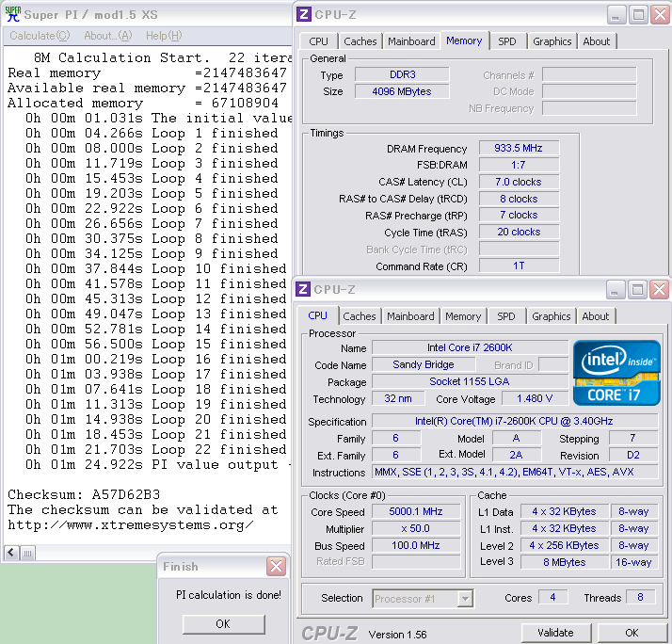Switch to CPU tab in upper CPU-Z window
Image resolution: width=672 pixels, height=644 pixels.
click(x=318, y=41)
